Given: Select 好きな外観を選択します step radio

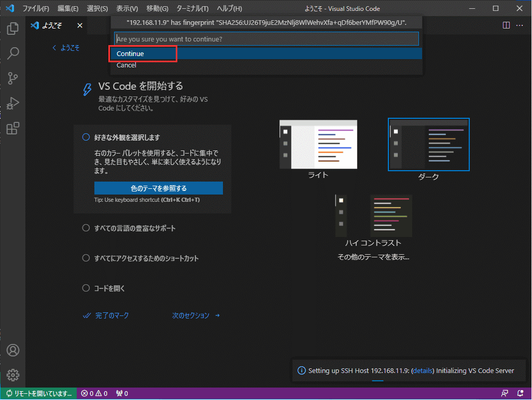Looking at the screenshot, I should 86,137.
